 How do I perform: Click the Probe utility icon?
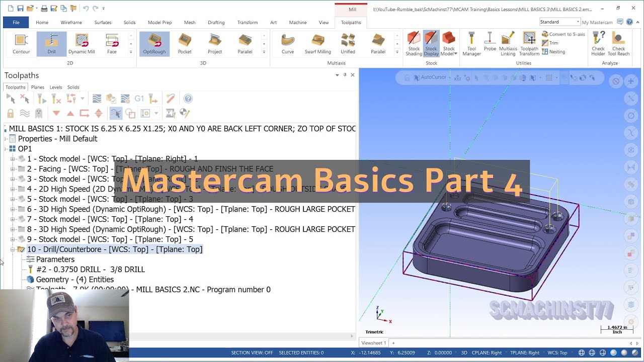click(490, 42)
